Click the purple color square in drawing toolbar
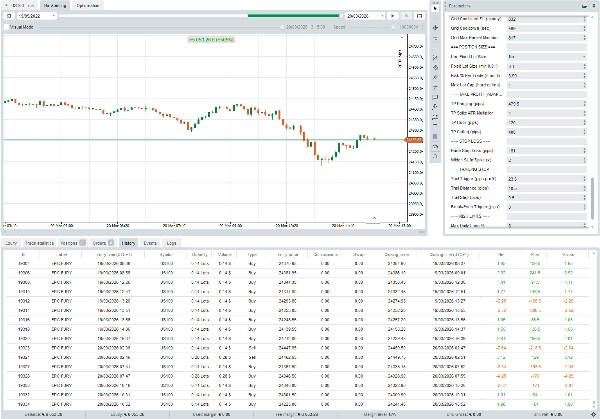Image resolution: width=600 pixels, height=419 pixels. pos(433,136)
